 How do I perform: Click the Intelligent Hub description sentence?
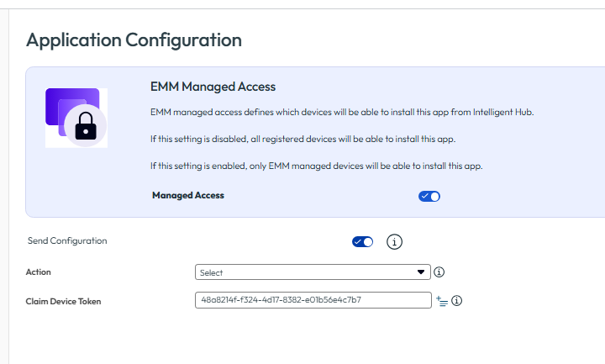342,112
